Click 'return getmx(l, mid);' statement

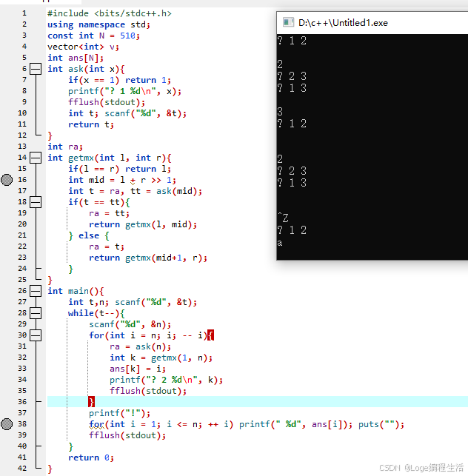[x=143, y=224]
